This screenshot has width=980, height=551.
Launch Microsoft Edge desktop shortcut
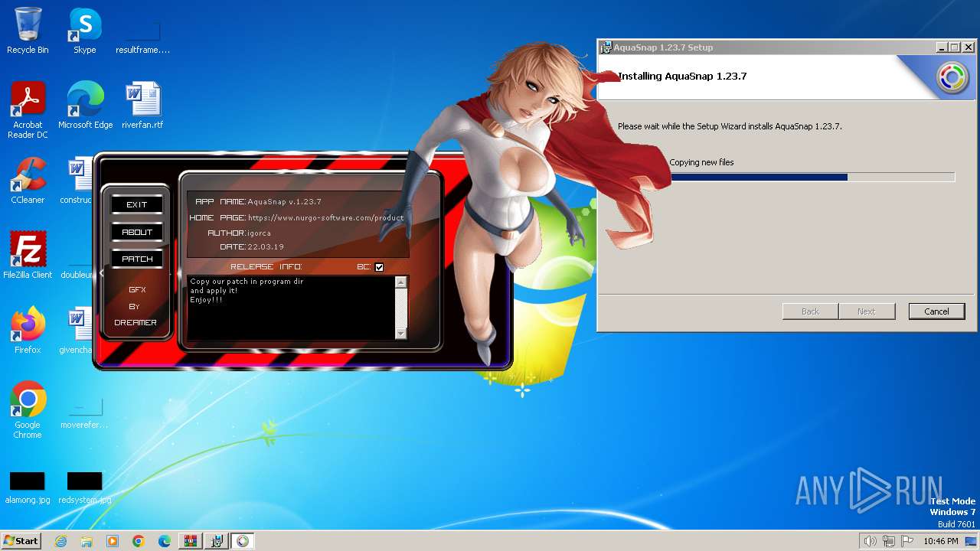pos(85,106)
